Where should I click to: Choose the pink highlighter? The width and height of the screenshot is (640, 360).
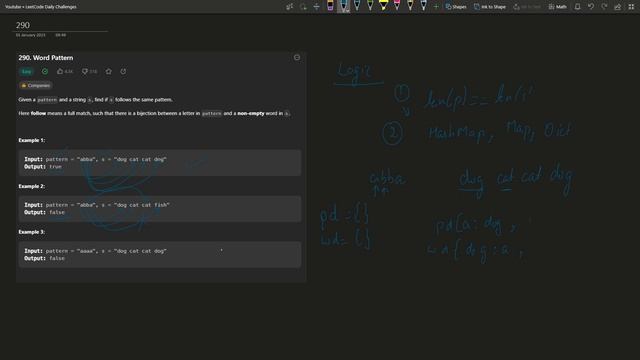(397, 6)
